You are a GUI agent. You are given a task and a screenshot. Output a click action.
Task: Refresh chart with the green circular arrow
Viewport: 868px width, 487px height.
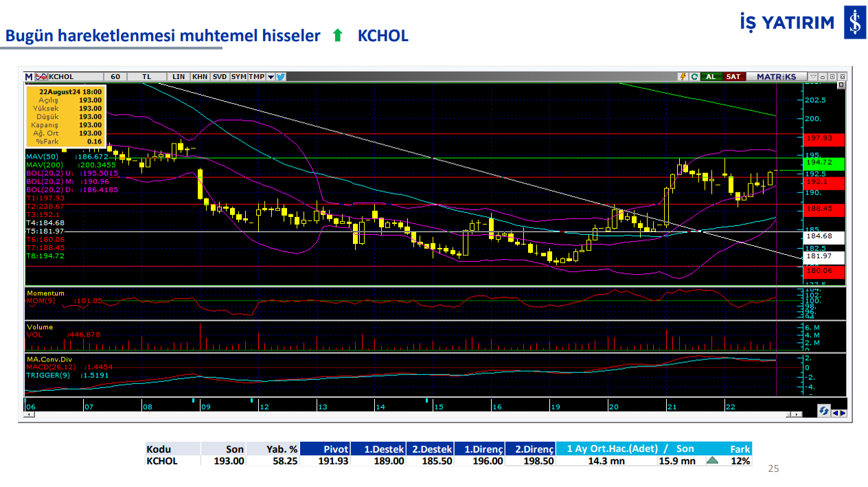[x=694, y=76]
